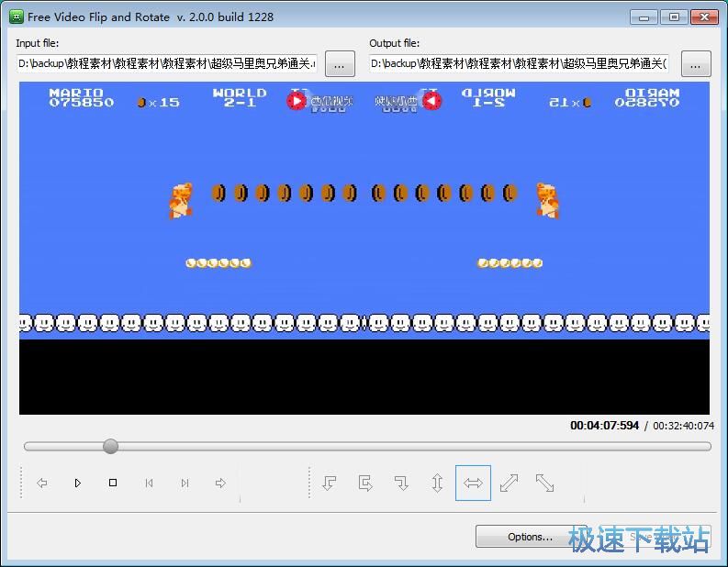
Task: Browse for the output file location
Action: pos(696,63)
